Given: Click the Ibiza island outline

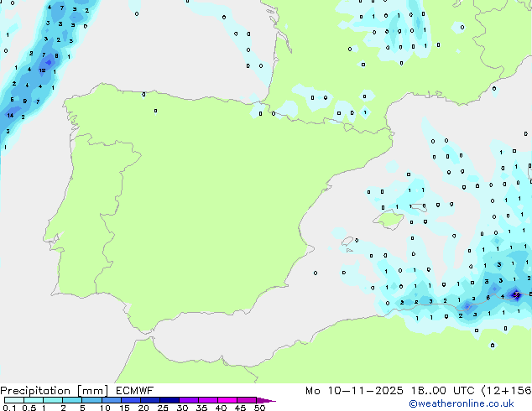Looking at the screenshot, I should point(347,241).
